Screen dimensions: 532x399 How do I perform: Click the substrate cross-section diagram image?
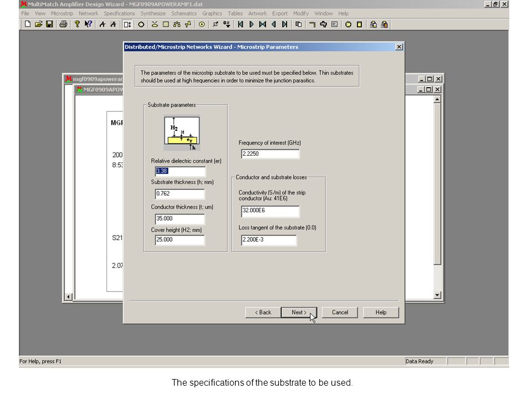[x=182, y=134]
